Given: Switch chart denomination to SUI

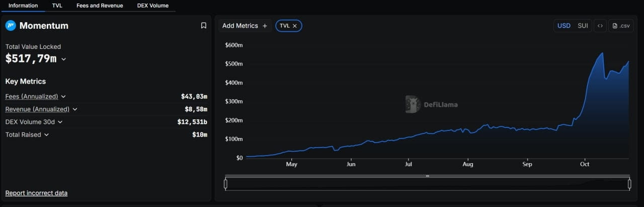Looking at the screenshot, I should [583, 26].
